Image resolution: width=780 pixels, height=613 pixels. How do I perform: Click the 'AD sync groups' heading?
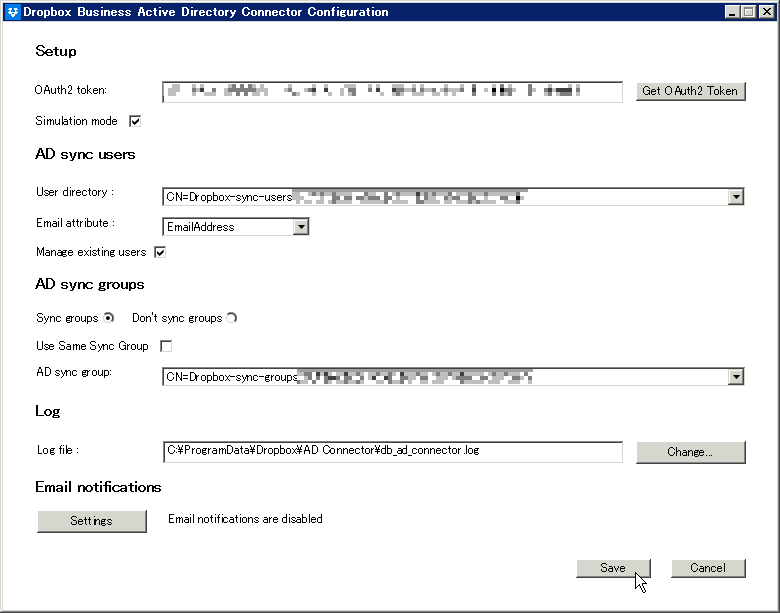click(x=90, y=284)
